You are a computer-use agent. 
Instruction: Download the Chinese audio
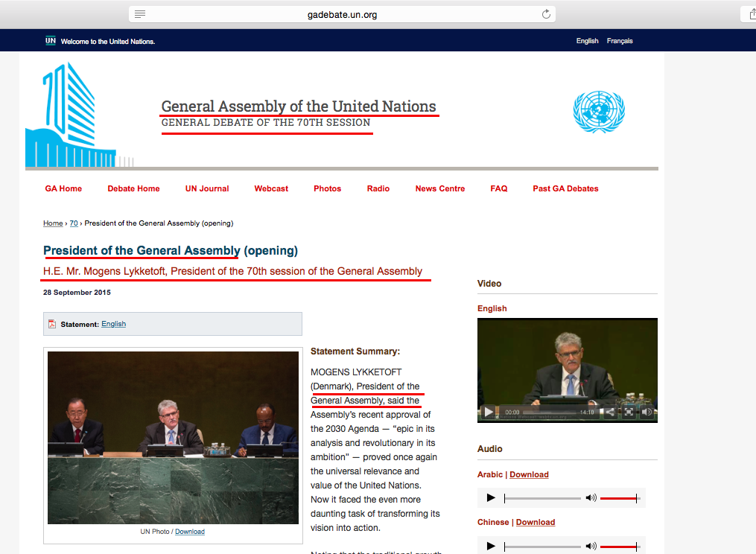tap(536, 522)
